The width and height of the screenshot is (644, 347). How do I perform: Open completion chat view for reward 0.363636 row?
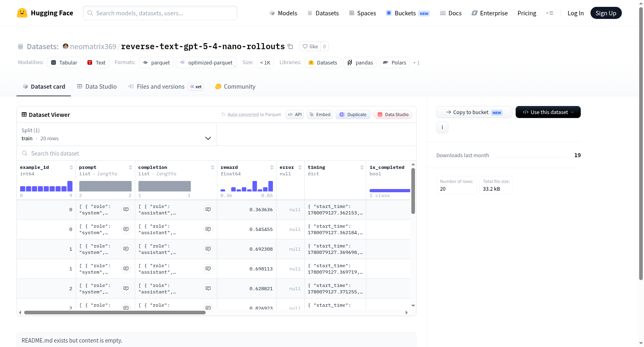(x=208, y=210)
